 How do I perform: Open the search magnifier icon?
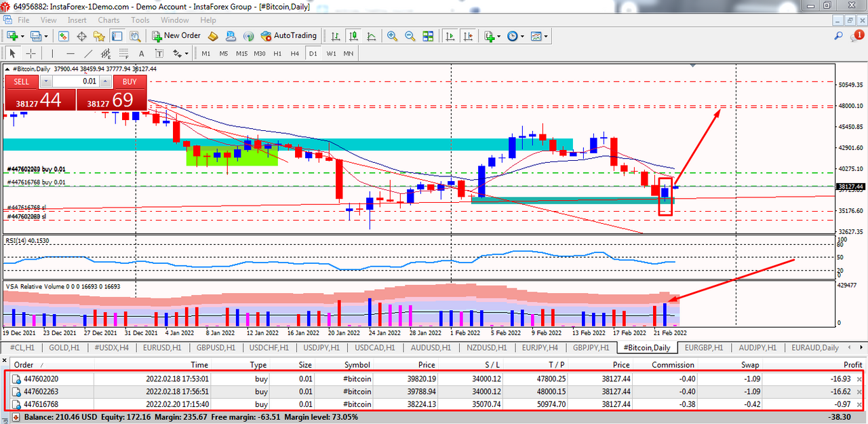(839, 36)
